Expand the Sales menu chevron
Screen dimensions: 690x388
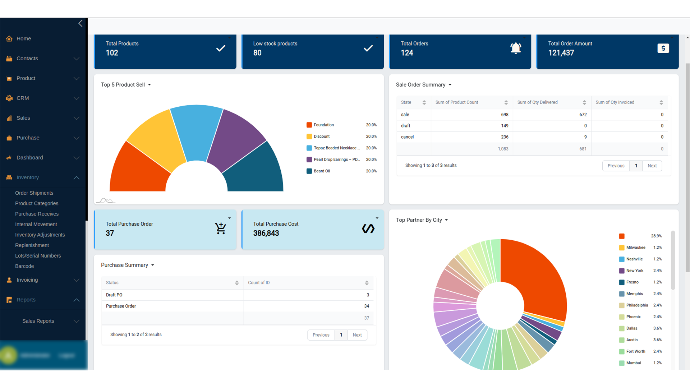tap(77, 118)
